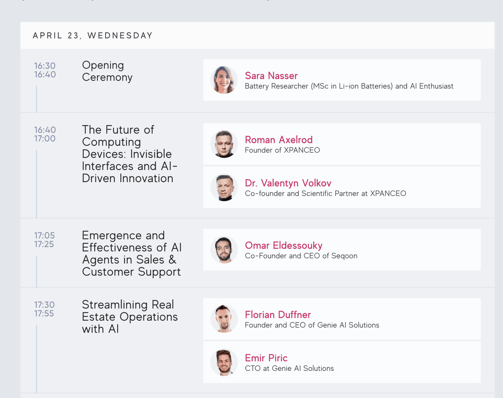Open Emir Piric's avatar photo
The image size is (503, 398).
(224, 362)
